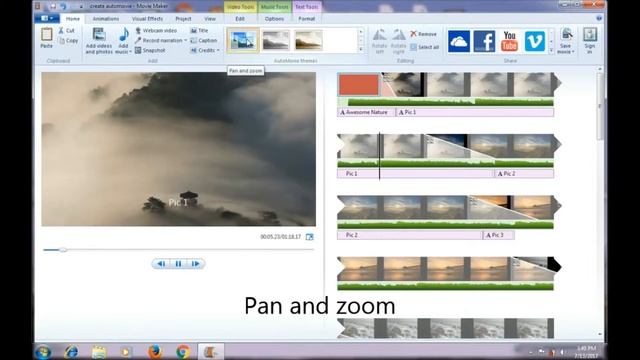This screenshot has width=640, height=360.
Task: Expand the AutoMovie themes gallery
Action: (361, 50)
